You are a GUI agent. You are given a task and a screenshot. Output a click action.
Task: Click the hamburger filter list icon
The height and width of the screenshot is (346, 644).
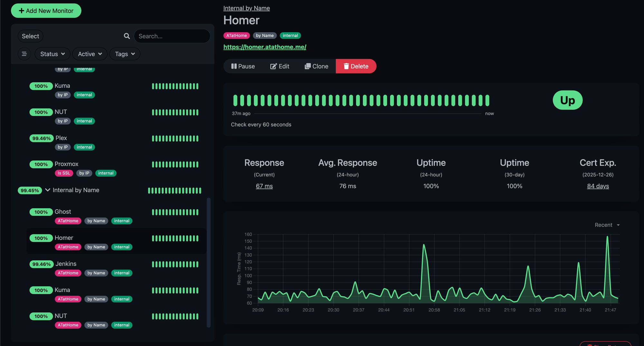pyautogui.click(x=24, y=54)
